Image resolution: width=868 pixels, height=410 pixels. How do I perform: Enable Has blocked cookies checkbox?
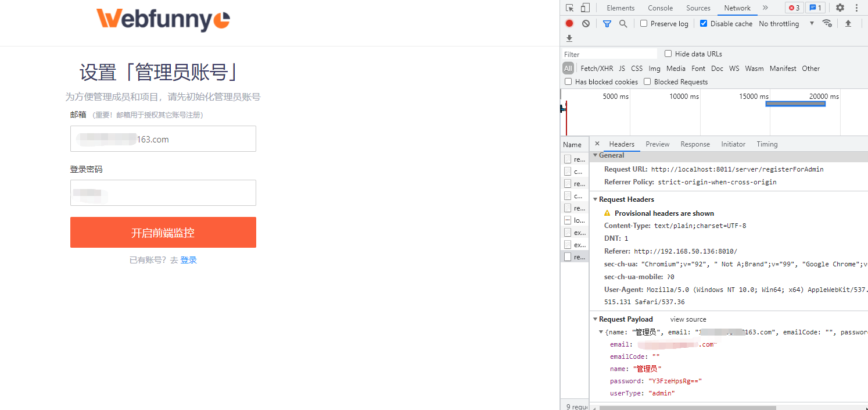pyautogui.click(x=568, y=81)
